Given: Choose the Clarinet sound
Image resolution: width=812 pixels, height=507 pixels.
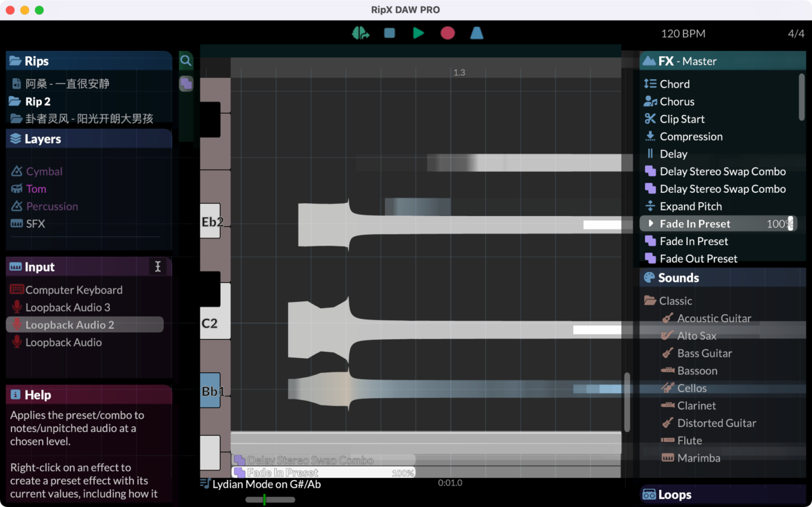Looking at the screenshot, I should pos(688,406).
